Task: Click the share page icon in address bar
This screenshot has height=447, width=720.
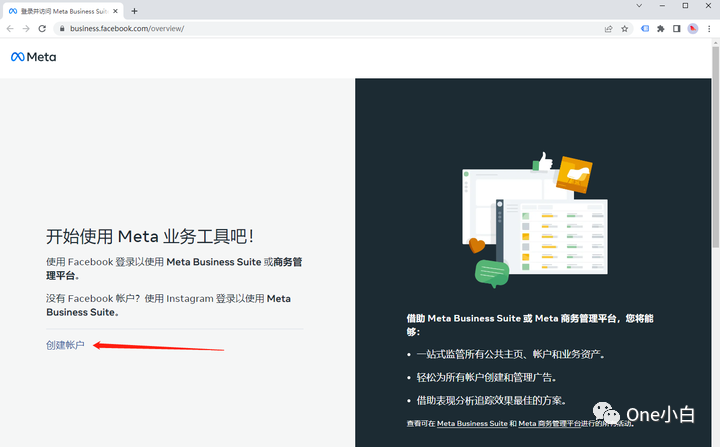Action: coord(608,28)
